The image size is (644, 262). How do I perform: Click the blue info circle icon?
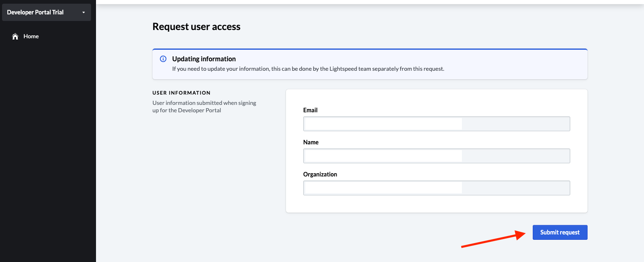tap(163, 59)
